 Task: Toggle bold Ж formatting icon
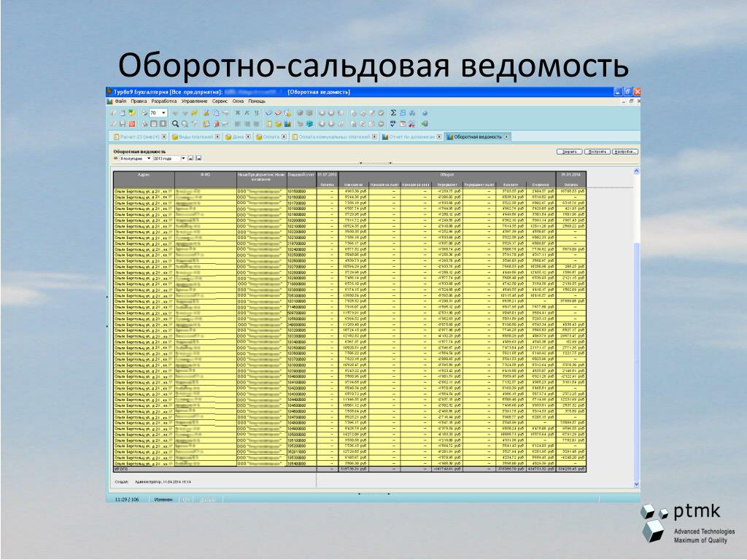tap(238, 113)
